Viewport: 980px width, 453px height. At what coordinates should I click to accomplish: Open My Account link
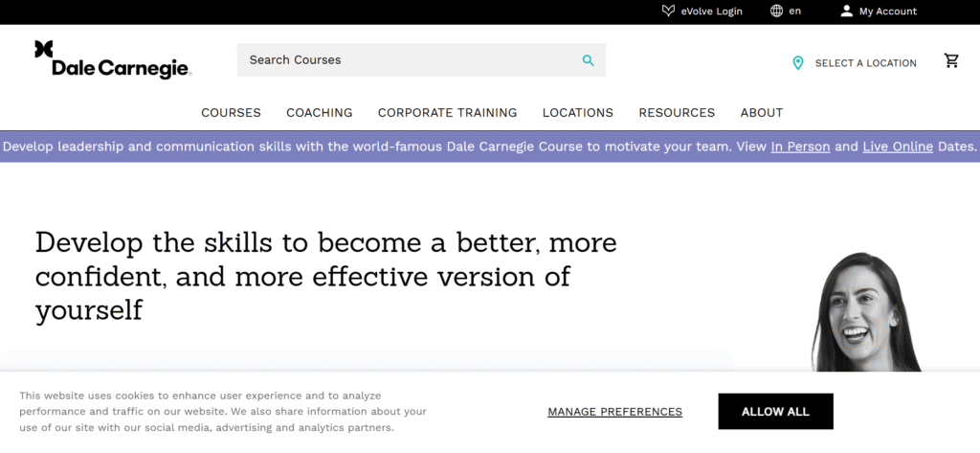tap(887, 11)
